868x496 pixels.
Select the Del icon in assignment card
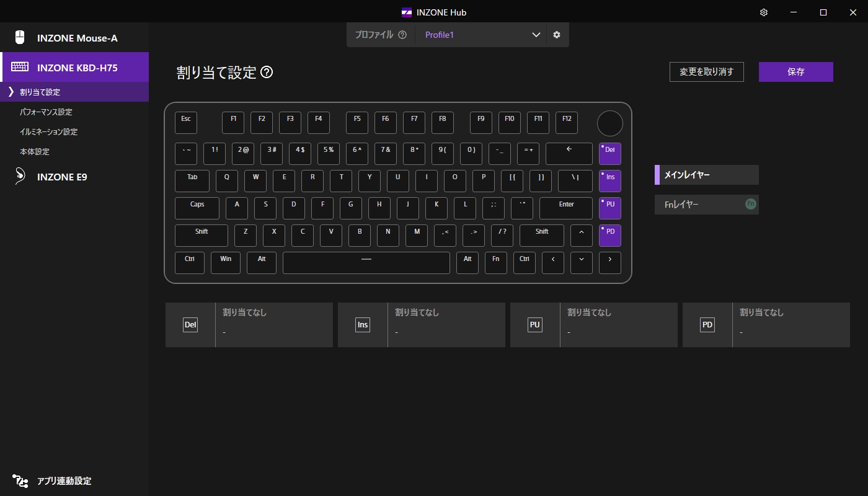click(x=190, y=325)
